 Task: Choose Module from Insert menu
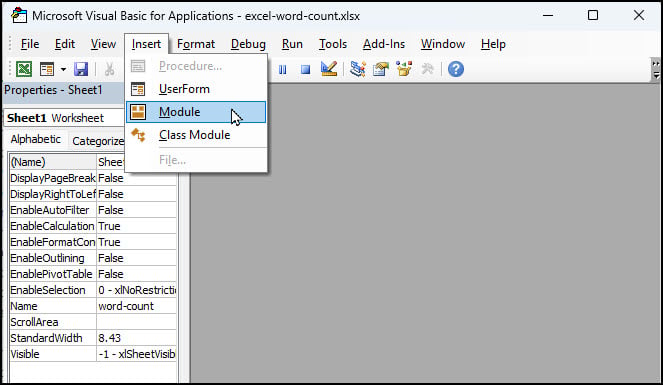coord(196,112)
